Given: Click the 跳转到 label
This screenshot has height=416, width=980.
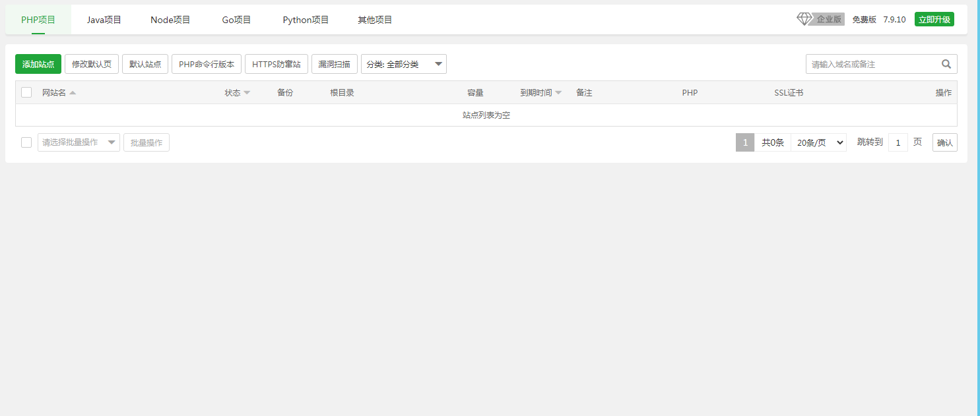Looking at the screenshot, I should click(x=870, y=142).
